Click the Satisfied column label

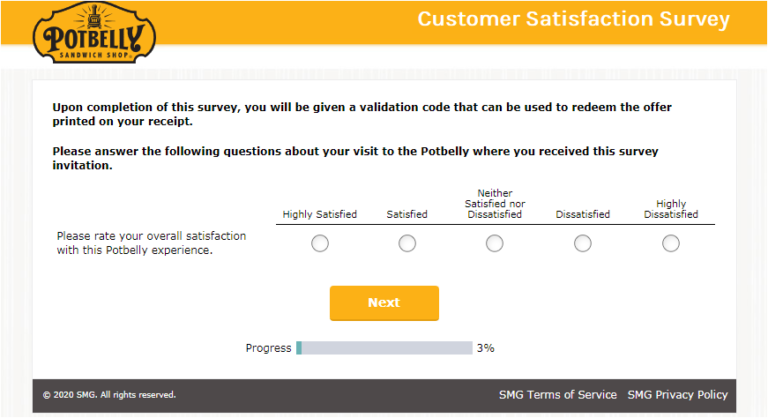(407, 214)
